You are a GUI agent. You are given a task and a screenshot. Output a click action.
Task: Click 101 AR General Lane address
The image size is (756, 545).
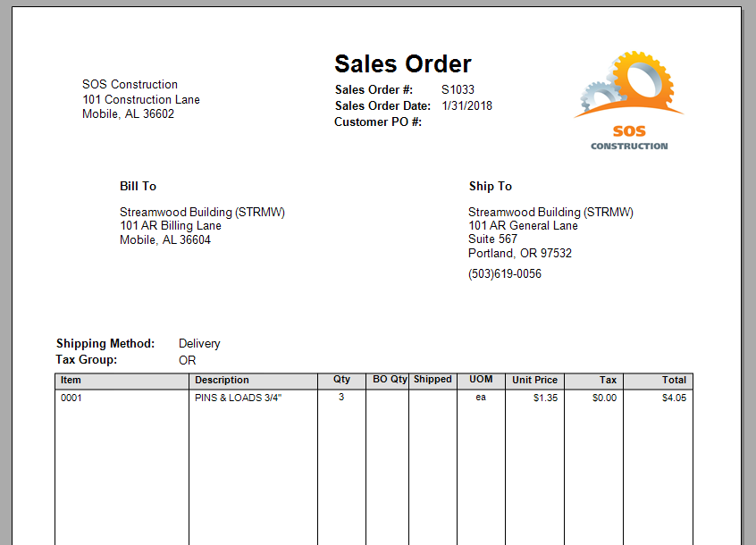523,225
